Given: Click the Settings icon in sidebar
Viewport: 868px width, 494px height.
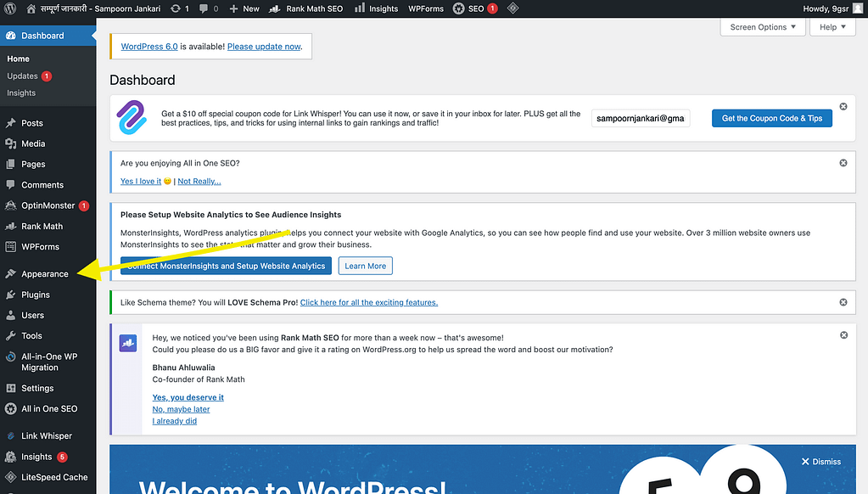Looking at the screenshot, I should click(x=10, y=388).
